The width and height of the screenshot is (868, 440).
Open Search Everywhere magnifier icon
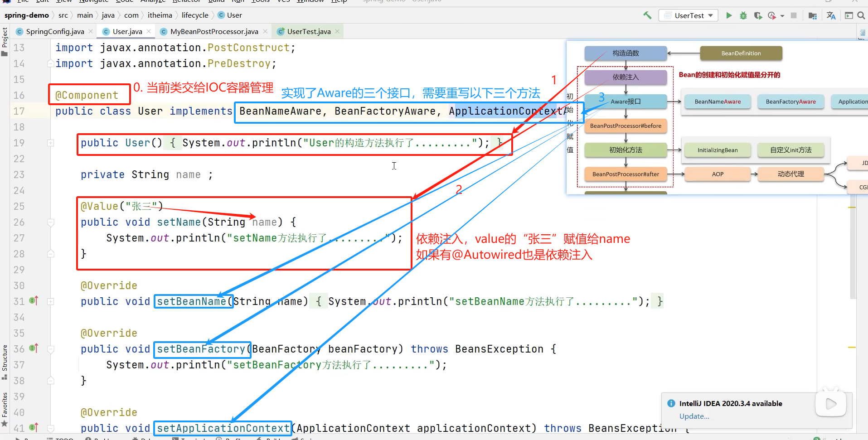[861, 15]
